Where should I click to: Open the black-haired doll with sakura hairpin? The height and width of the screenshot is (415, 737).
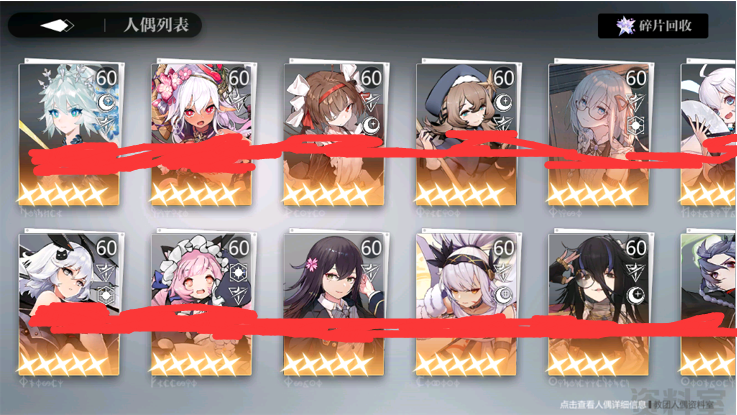click(x=335, y=305)
